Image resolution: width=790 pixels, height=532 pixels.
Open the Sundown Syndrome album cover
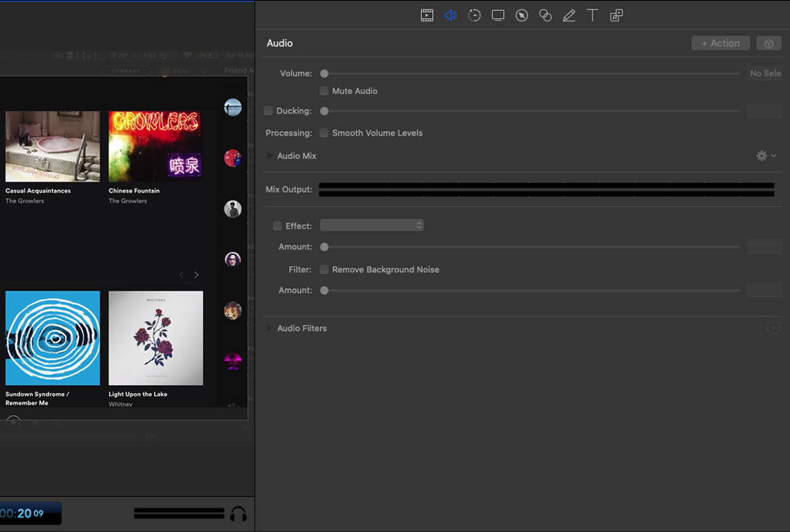[x=52, y=338]
